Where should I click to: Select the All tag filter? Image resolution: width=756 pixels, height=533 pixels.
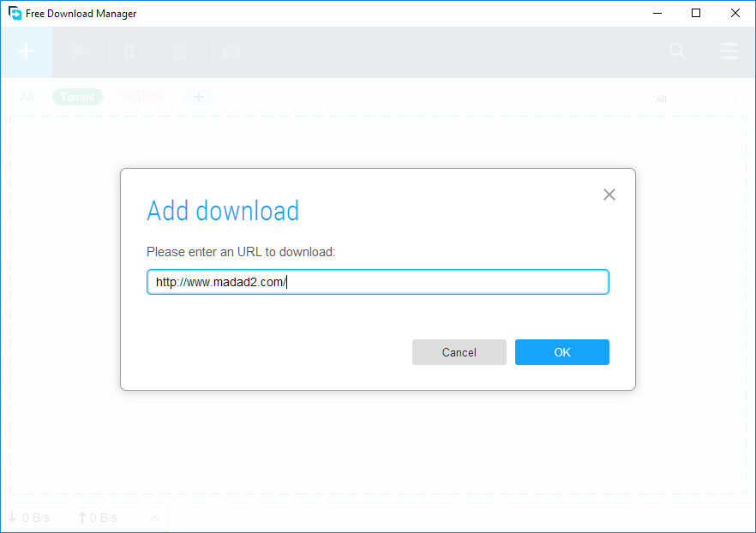click(27, 98)
